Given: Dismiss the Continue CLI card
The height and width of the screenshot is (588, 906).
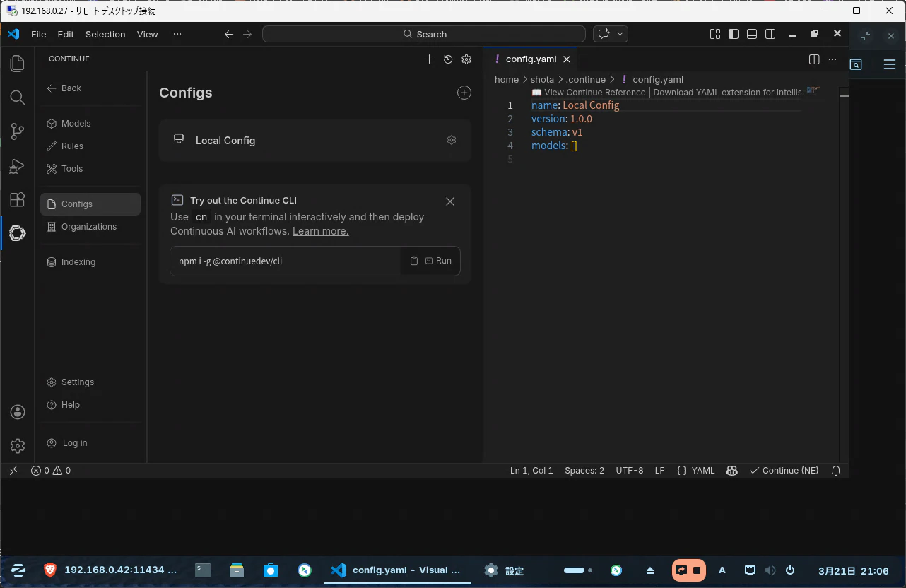Looking at the screenshot, I should tap(450, 201).
